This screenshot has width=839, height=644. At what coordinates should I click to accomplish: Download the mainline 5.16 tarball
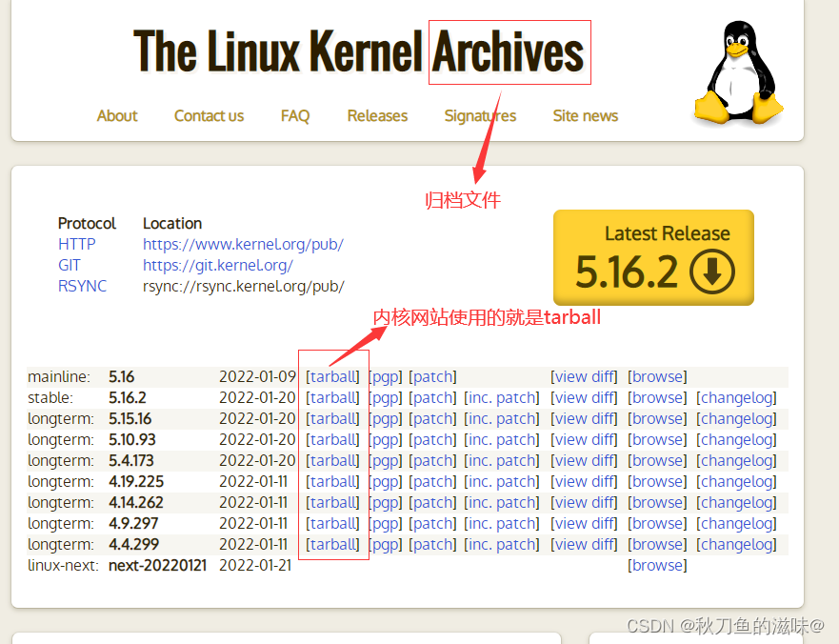tap(332, 377)
